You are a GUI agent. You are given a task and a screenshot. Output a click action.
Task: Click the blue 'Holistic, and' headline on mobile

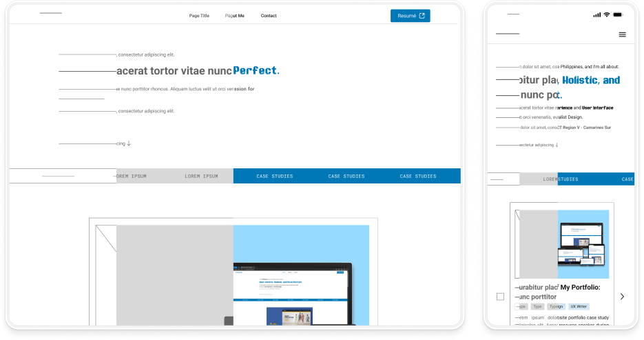click(x=591, y=80)
